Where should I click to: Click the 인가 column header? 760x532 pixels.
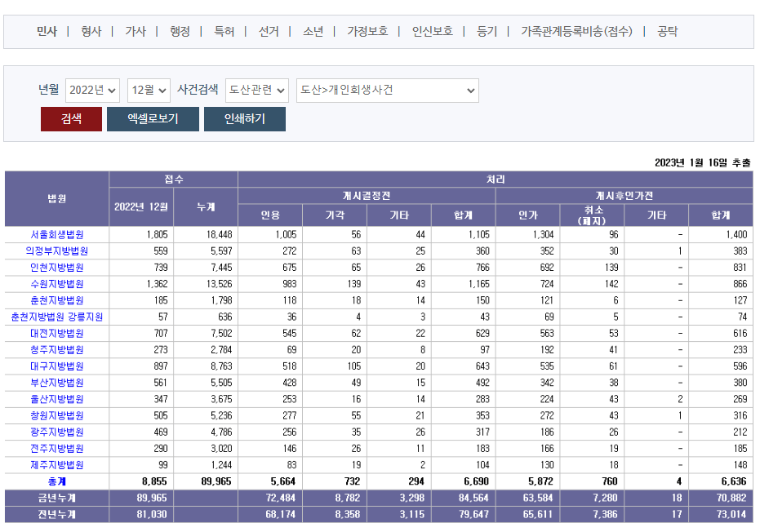528,215
